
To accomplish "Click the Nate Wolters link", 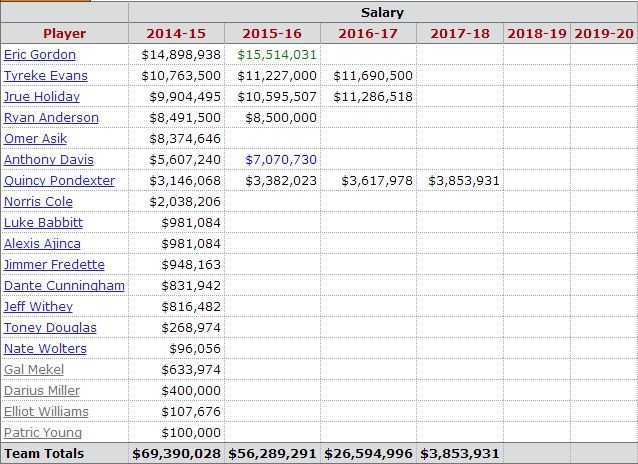I will coord(45,349).
